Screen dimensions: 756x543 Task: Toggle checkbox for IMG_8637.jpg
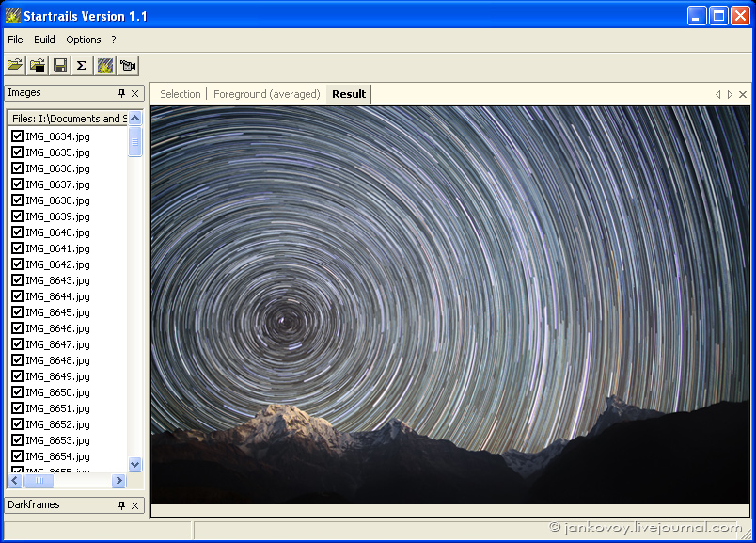(17, 184)
